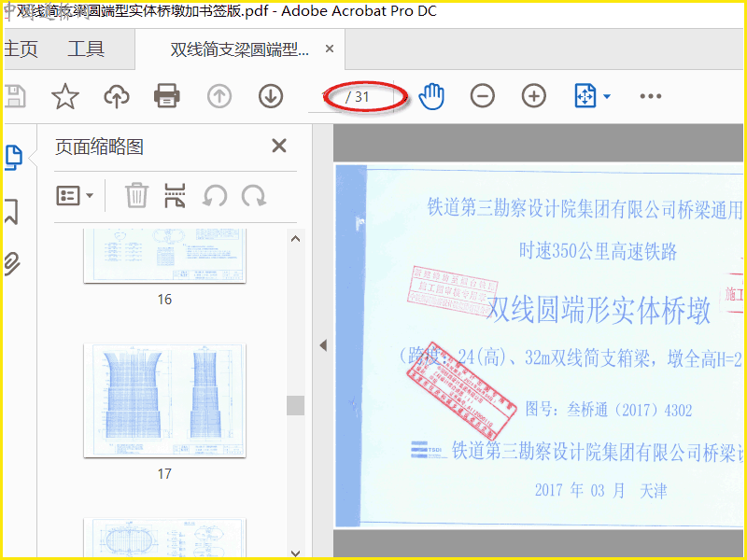This screenshot has height=560, width=747.
Task: Click the fit page icon
Action: [585, 96]
